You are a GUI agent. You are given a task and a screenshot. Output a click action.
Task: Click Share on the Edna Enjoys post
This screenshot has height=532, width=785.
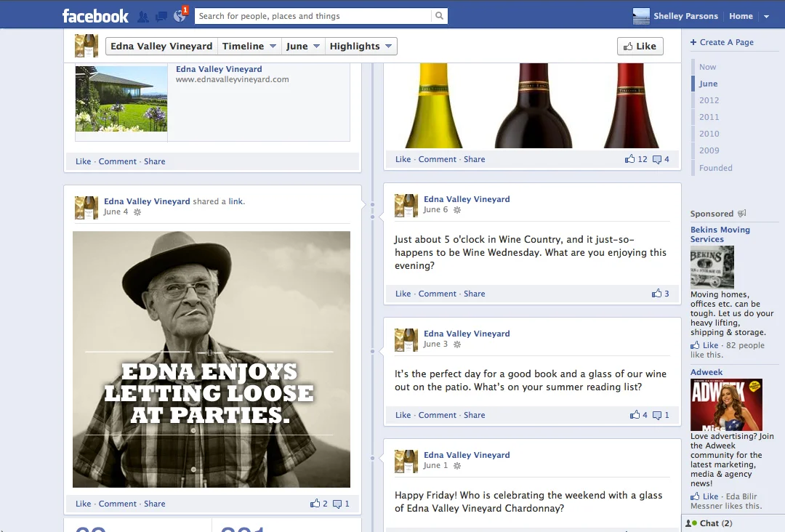click(x=154, y=504)
